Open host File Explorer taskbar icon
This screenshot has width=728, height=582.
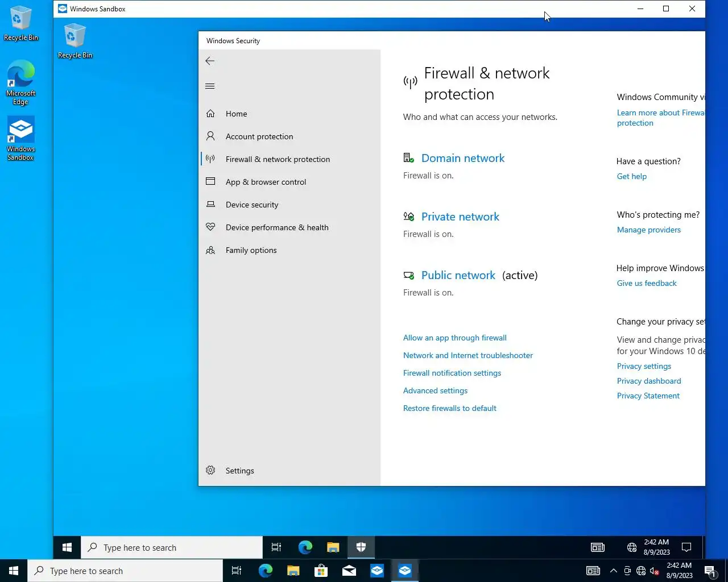coord(293,571)
